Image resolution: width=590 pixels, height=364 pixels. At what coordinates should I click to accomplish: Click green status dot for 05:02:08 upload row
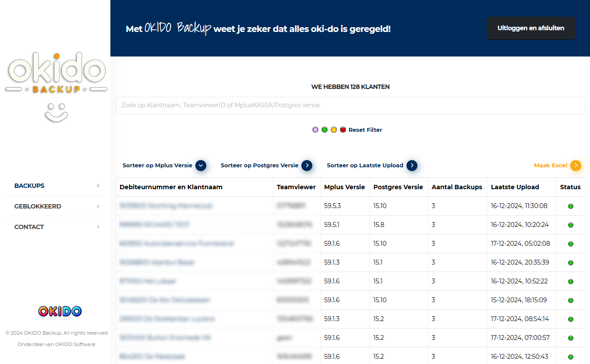tap(570, 244)
